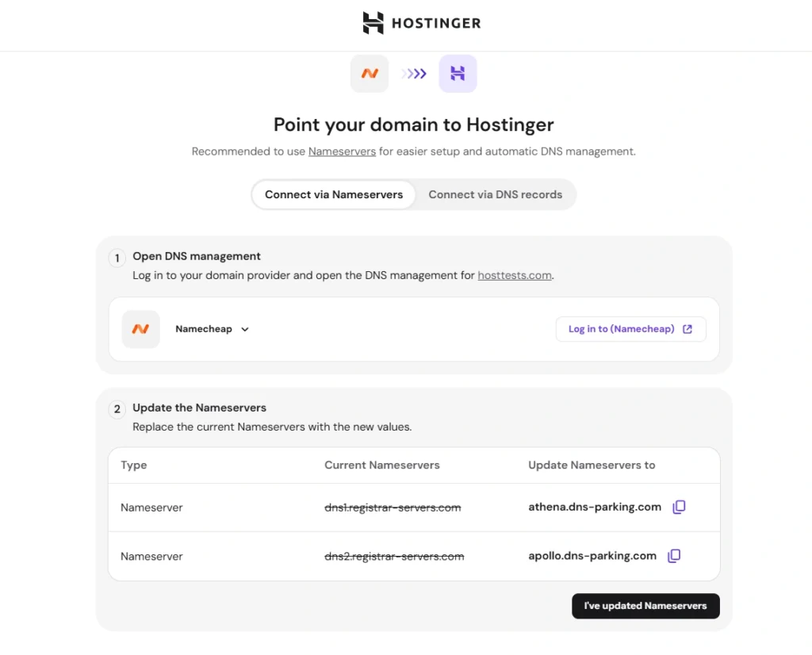Image resolution: width=812 pixels, height=655 pixels.
Task: Switch to Connect via DNS records tab
Action: [495, 194]
